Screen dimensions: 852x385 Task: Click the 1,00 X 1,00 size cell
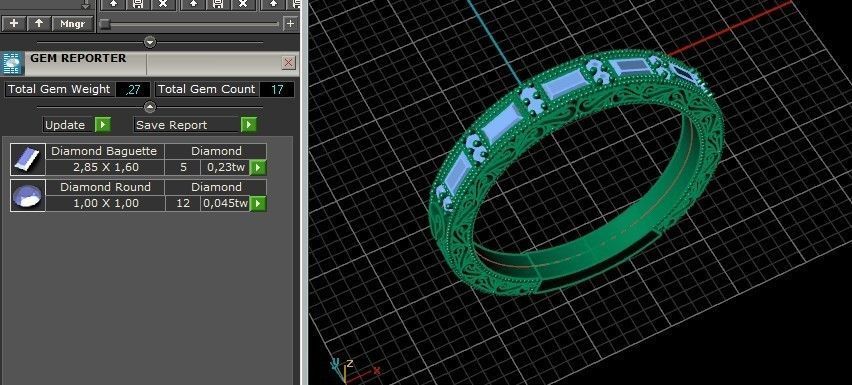105,203
